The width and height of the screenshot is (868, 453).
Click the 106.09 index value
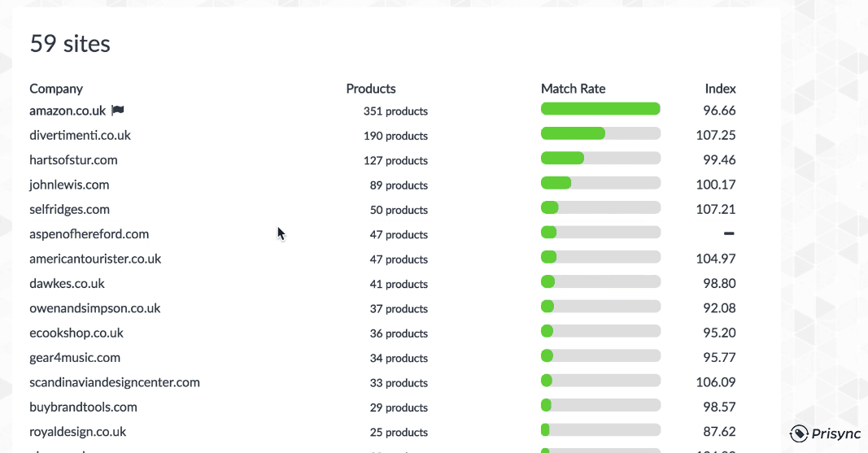[x=715, y=382]
